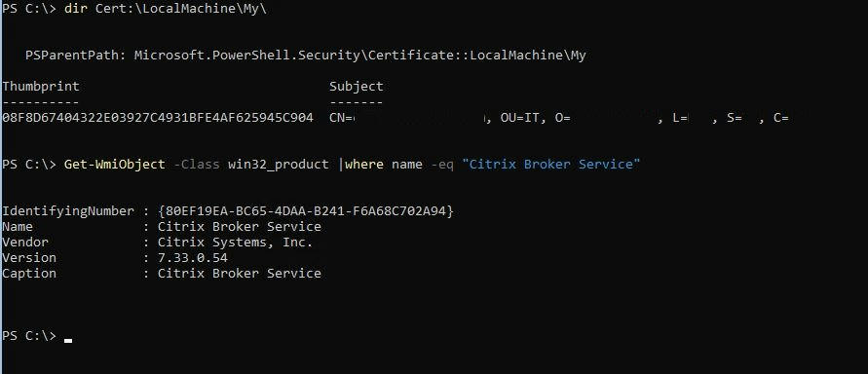
Task: Click the certificate thumbprint value
Action: point(158,117)
